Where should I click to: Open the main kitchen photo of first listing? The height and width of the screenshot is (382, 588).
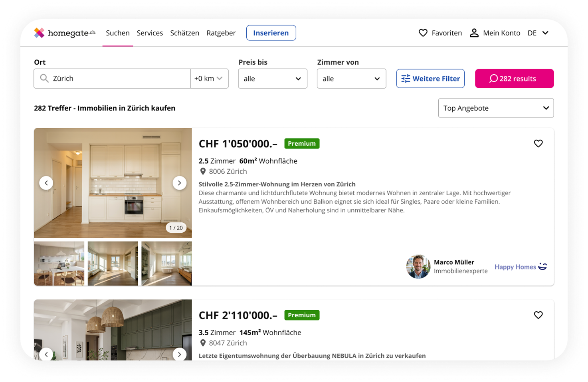click(x=113, y=183)
